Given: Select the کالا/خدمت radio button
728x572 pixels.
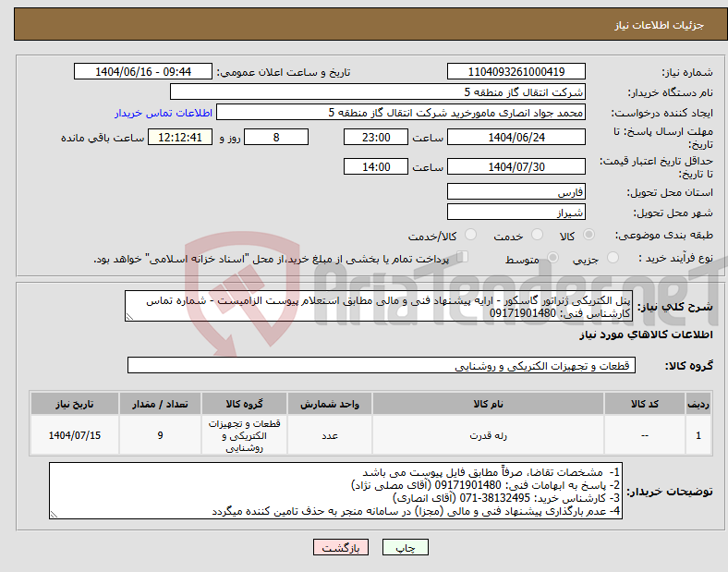Looking at the screenshot, I should pyautogui.click(x=471, y=235).
